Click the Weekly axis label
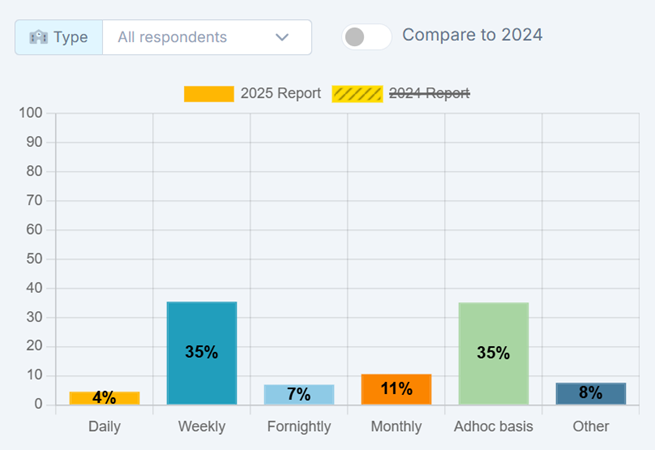The width and height of the screenshot is (655, 450). pyautogui.click(x=201, y=426)
